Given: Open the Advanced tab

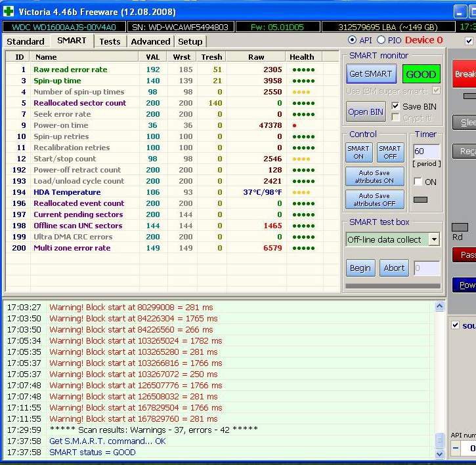Looking at the screenshot, I should (150, 41).
